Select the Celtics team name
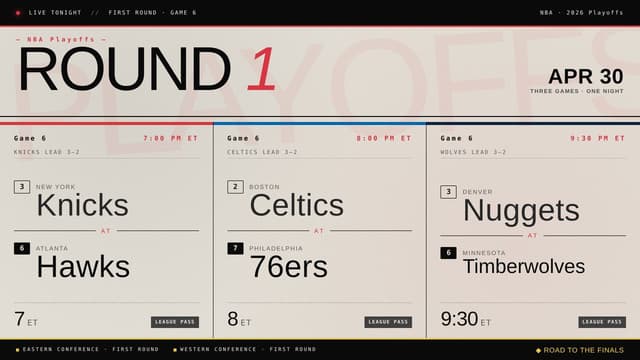This screenshot has height=360, width=640. tap(297, 205)
